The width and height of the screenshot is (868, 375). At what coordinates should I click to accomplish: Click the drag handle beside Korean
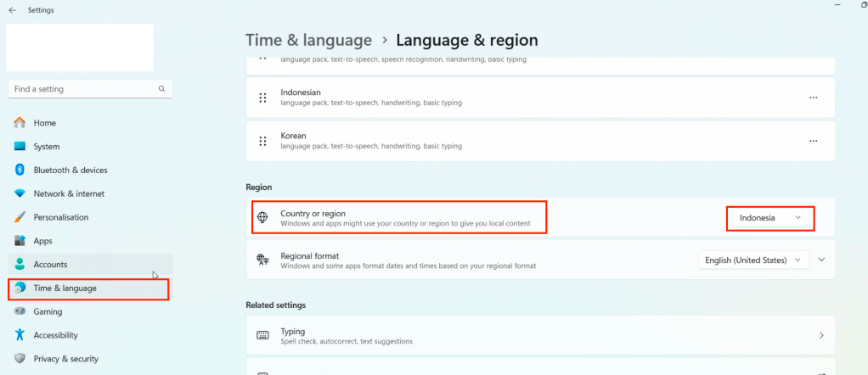[x=263, y=141]
